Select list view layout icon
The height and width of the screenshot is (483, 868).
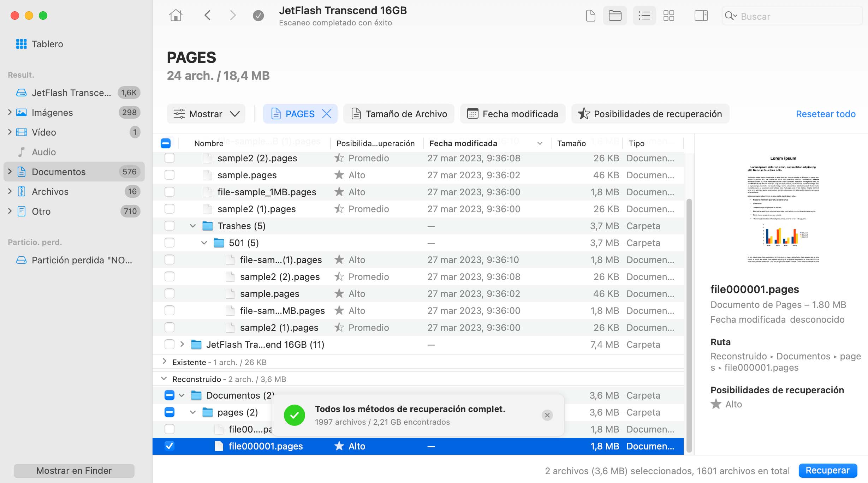[644, 16]
